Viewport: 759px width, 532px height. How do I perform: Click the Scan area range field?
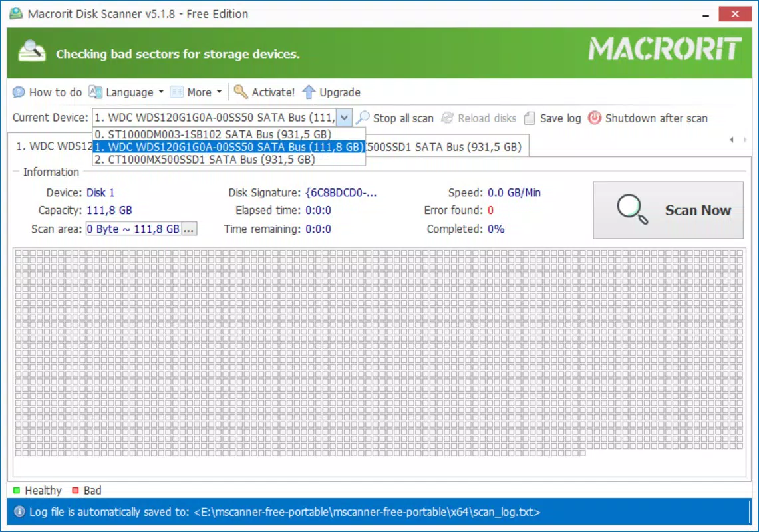click(x=134, y=229)
